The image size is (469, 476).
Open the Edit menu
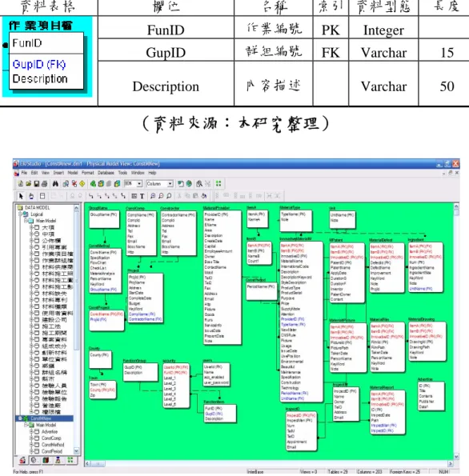pos(34,173)
